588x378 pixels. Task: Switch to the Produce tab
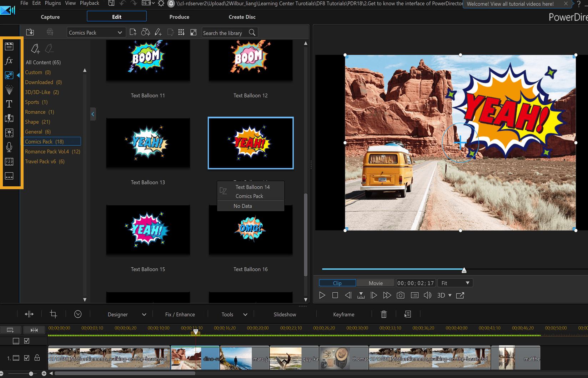[179, 17]
